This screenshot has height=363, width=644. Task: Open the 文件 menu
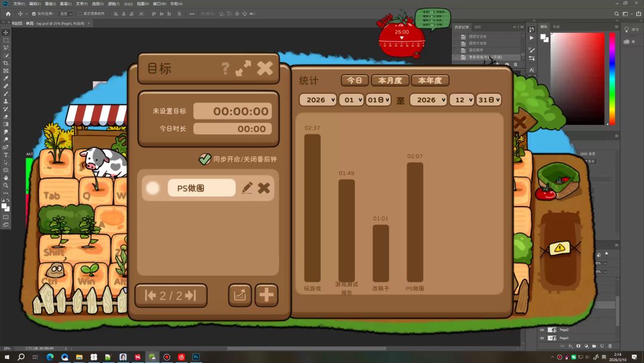click(x=19, y=4)
